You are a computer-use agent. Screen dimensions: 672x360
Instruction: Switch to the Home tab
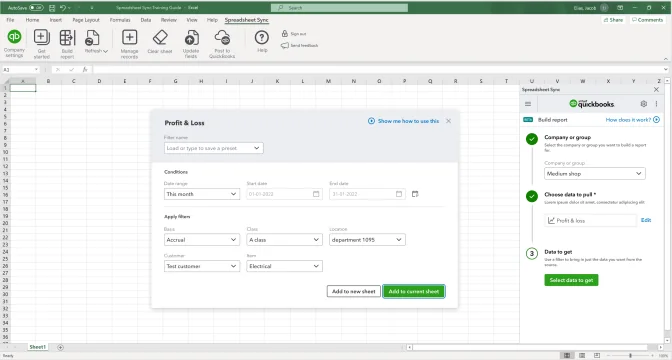32,20
